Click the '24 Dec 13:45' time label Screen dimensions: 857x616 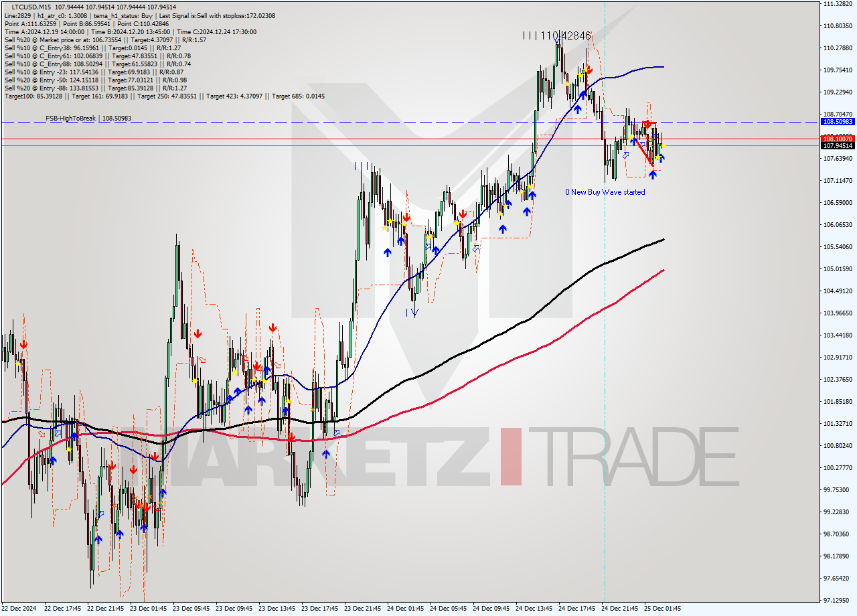(x=535, y=609)
